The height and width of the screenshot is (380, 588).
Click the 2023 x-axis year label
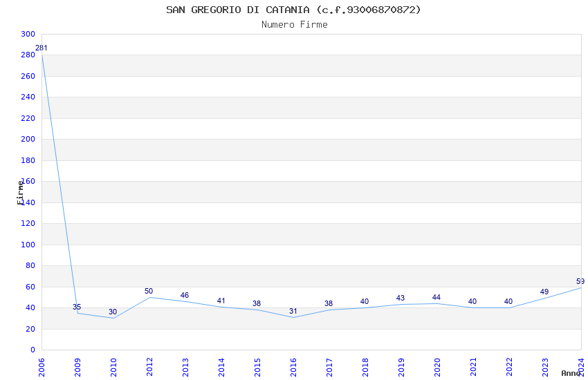(x=546, y=368)
